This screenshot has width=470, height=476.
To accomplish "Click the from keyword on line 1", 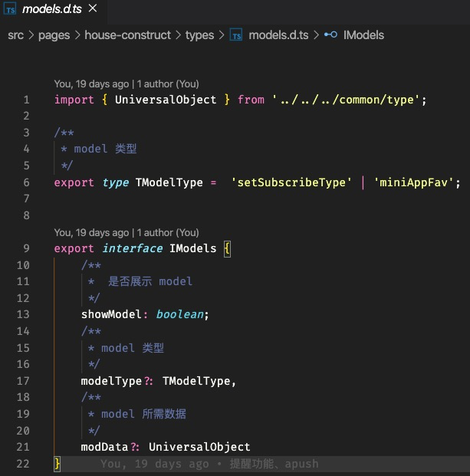I will pos(251,100).
